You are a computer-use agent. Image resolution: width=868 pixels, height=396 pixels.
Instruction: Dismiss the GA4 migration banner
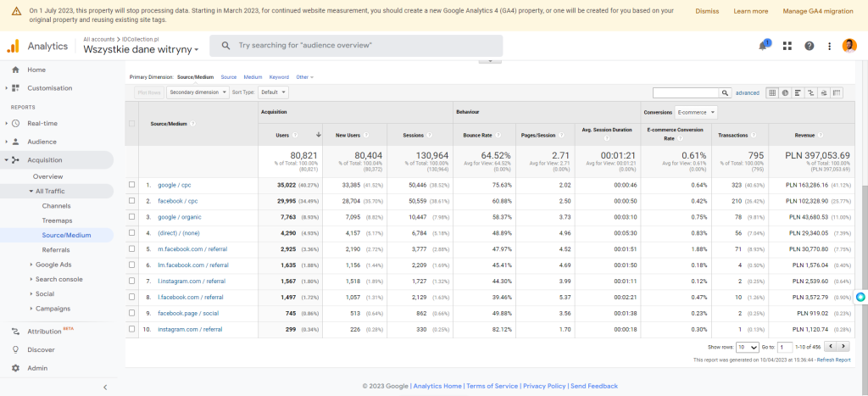point(707,11)
